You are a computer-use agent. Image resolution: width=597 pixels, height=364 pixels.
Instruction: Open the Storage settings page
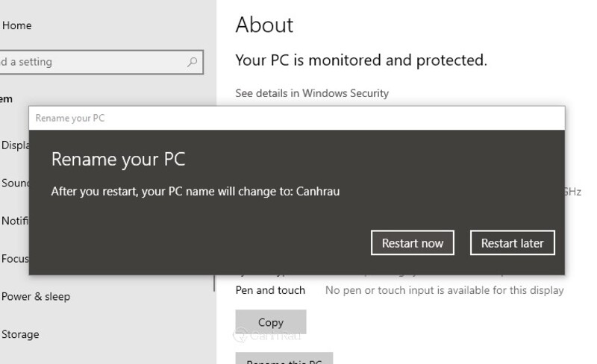(20, 334)
